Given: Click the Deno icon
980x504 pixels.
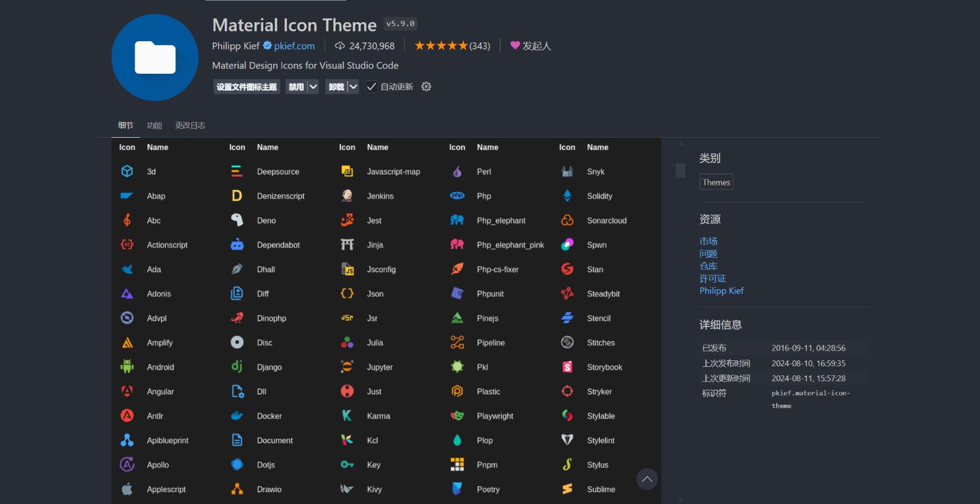Looking at the screenshot, I should [237, 220].
